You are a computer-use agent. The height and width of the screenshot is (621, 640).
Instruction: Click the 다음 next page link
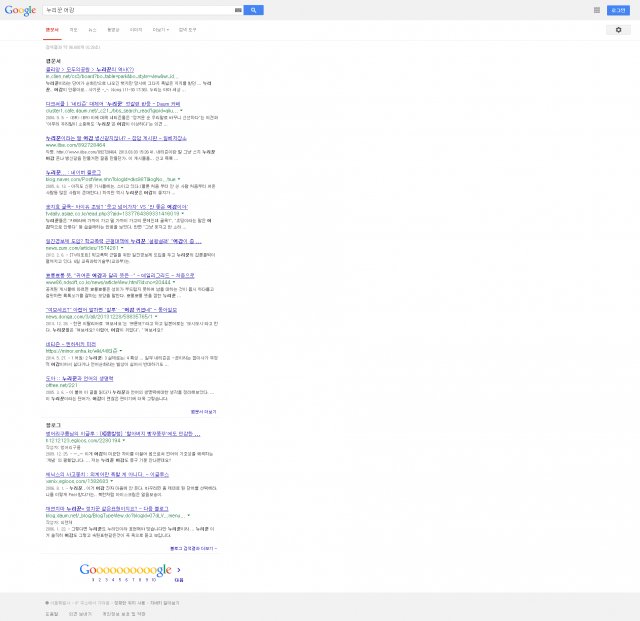tap(179, 580)
